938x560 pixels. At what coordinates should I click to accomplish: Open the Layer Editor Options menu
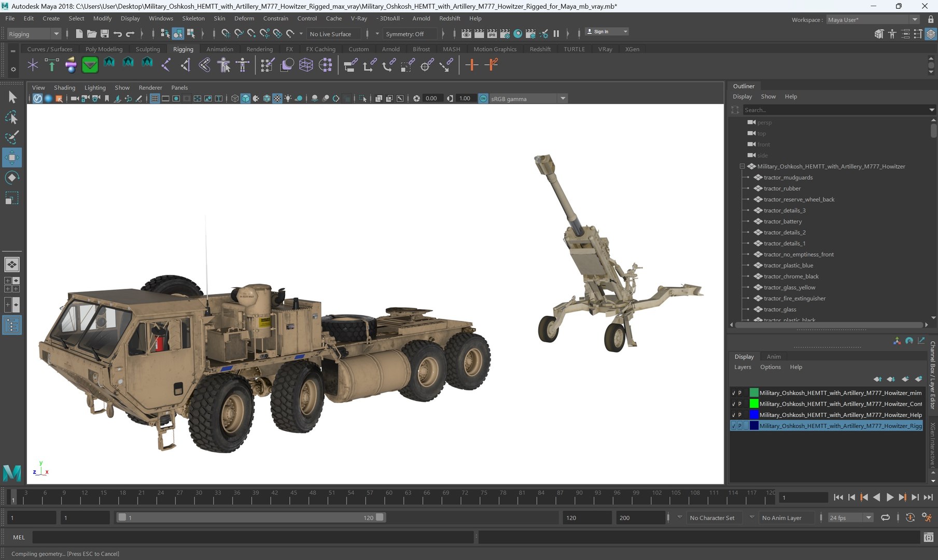click(x=770, y=367)
